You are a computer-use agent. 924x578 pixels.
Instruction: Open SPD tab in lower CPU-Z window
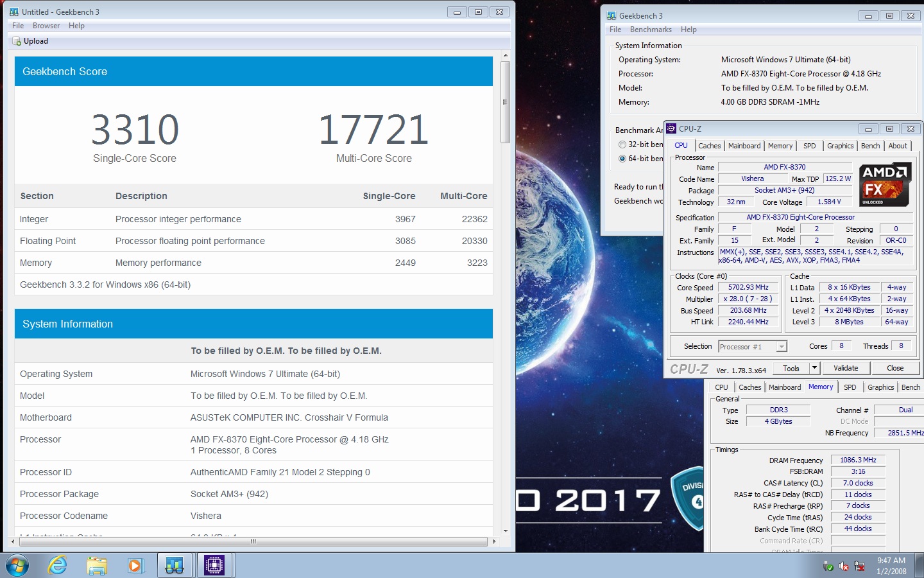(850, 387)
